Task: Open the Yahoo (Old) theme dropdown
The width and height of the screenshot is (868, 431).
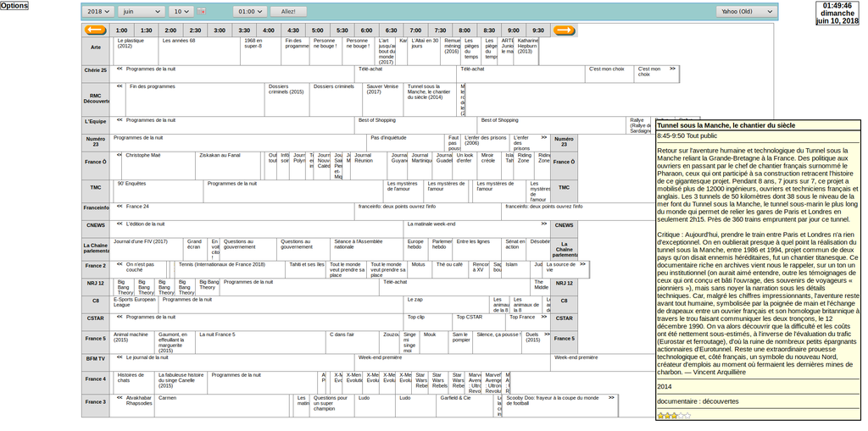Action: (747, 12)
